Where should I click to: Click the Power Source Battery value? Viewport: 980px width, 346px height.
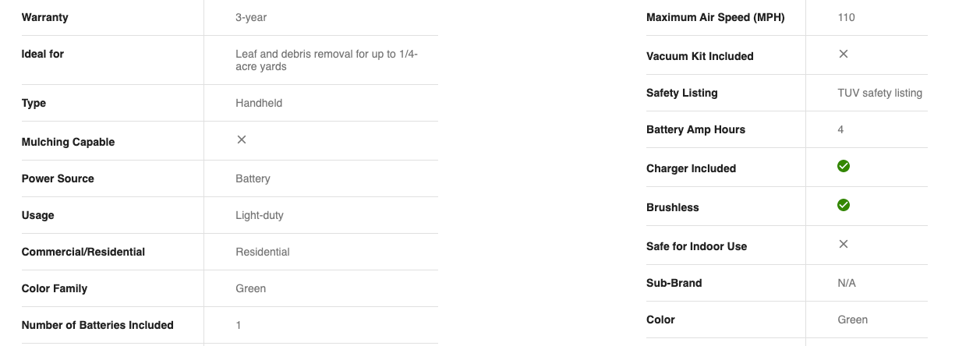point(253,178)
